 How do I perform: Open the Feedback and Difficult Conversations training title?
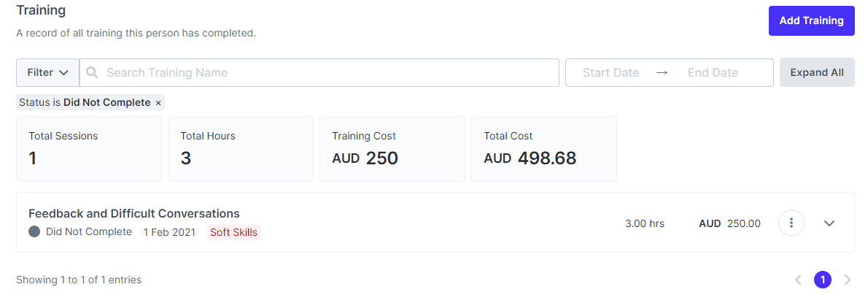134,213
